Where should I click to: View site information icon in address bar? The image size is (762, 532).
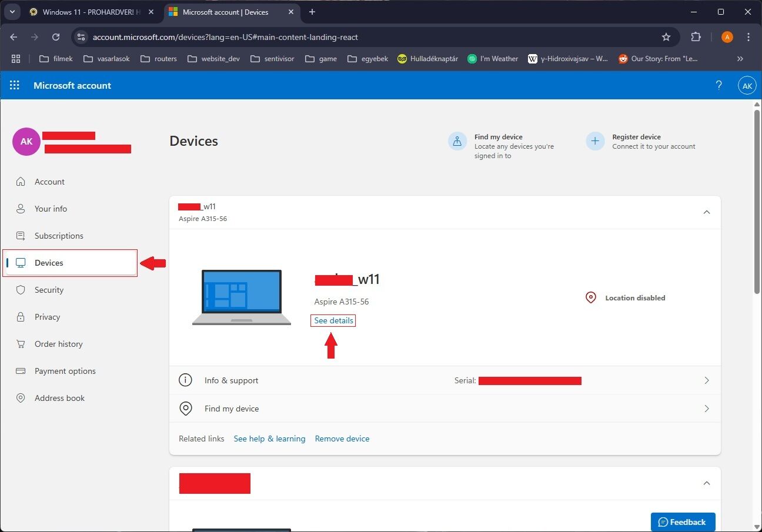tap(82, 37)
